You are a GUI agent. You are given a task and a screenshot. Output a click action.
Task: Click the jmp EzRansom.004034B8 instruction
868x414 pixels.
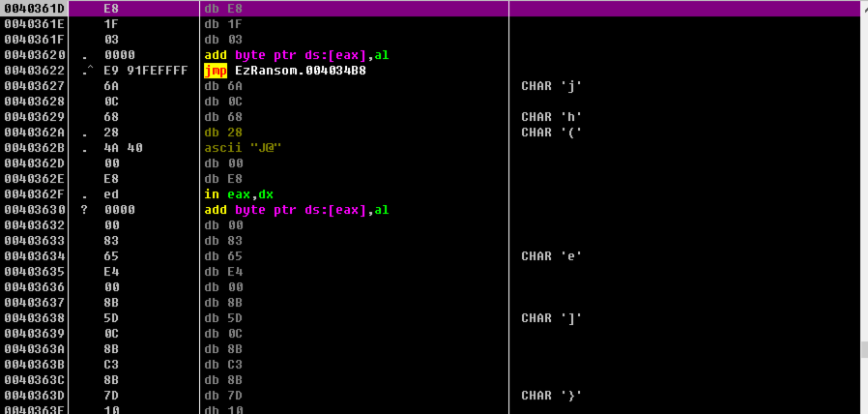tap(285, 71)
